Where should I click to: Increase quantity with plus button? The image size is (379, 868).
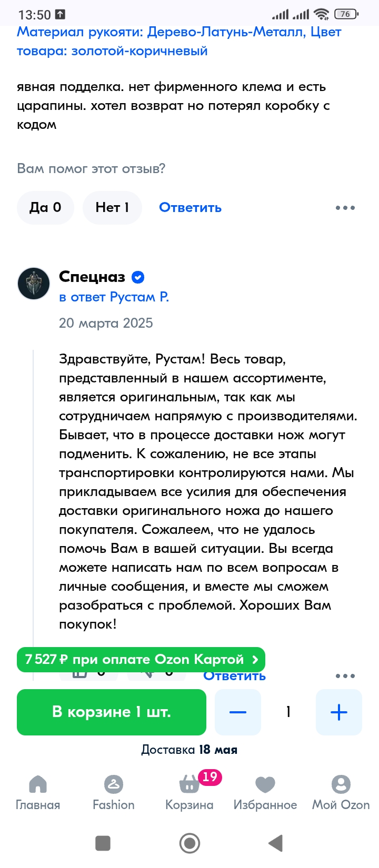point(339,712)
